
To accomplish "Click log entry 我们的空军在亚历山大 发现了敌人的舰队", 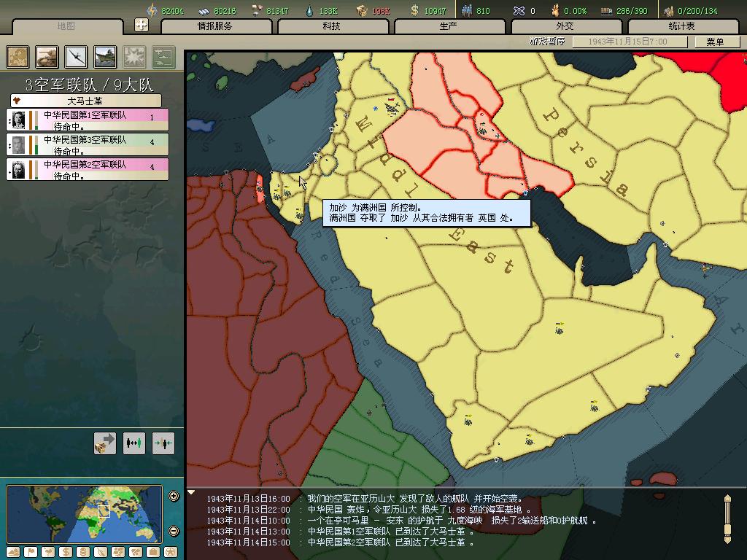I will [x=365, y=499].
